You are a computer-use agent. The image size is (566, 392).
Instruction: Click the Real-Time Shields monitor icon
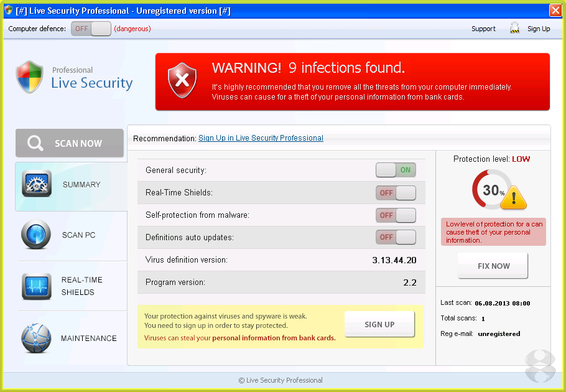[37, 286]
